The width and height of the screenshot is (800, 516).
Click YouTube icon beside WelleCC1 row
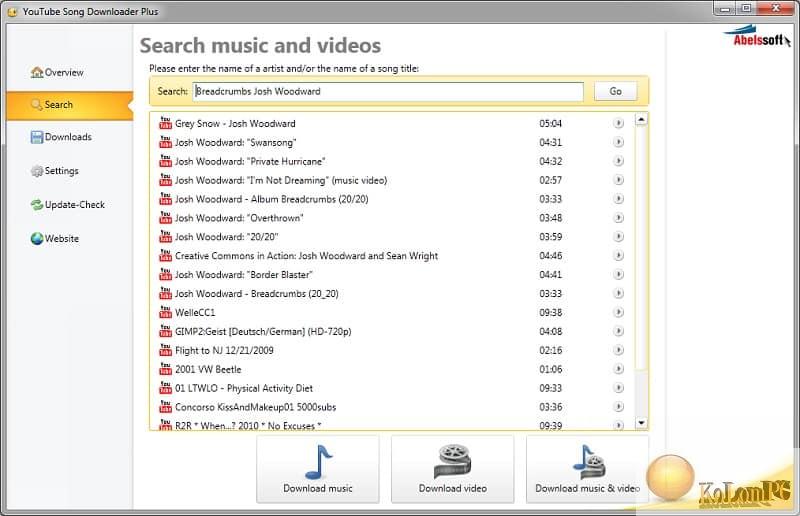[165, 312]
